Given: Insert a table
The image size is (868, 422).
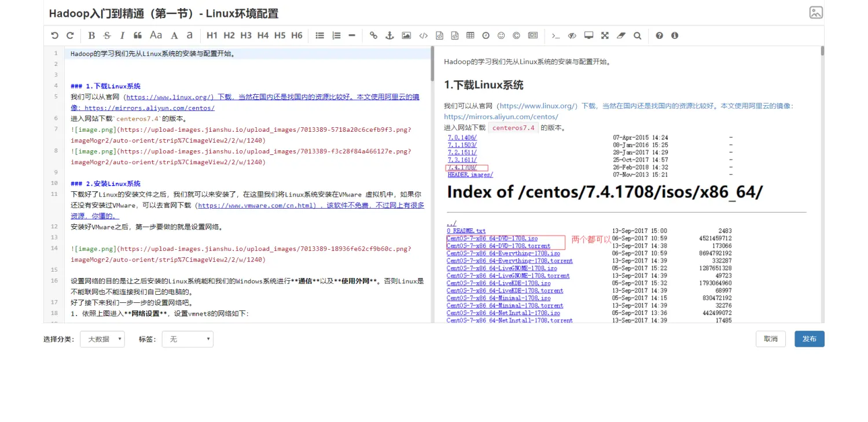Looking at the screenshot, I should click(x=470, y=35).
